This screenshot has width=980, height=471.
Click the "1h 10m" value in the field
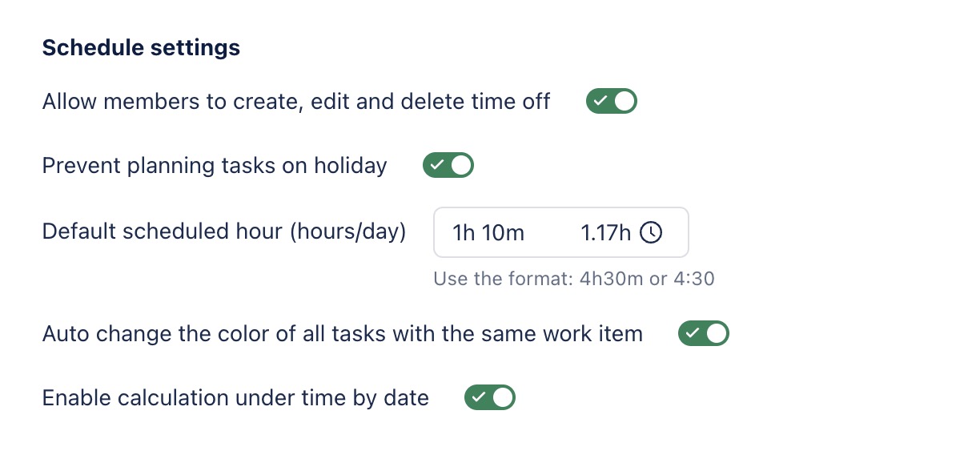tap(488, 233)
